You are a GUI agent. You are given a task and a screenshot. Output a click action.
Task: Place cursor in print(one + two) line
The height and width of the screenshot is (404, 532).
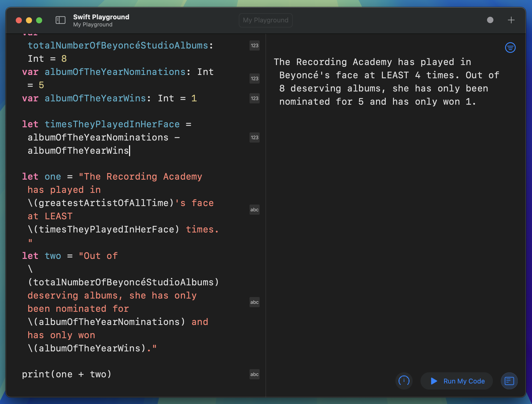tap(67, 374)
